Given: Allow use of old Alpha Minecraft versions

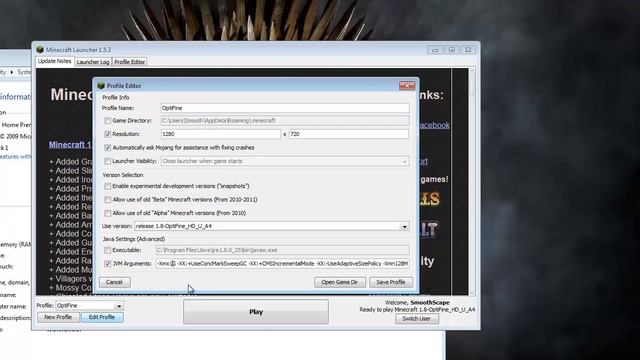Looking at the screenshot, I should coord(107,213).
